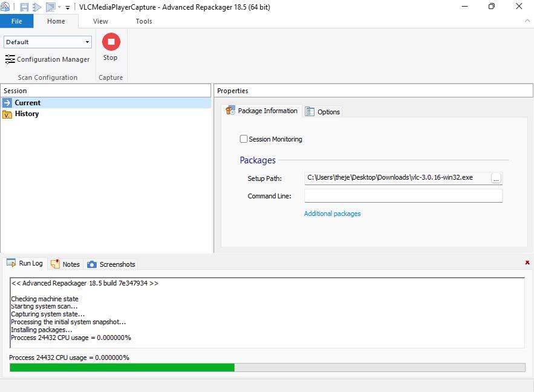Click the Save icon in quick access toolbar

(24, 7)
